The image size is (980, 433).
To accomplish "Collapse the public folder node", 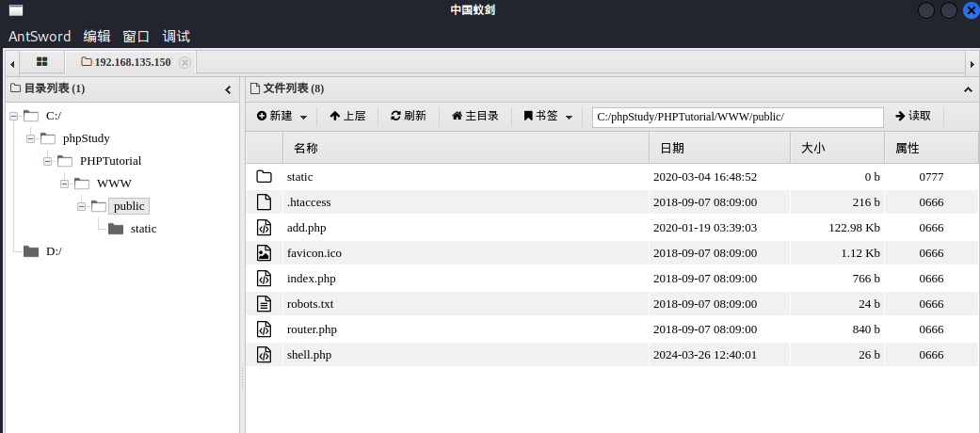I will [81, 206].
